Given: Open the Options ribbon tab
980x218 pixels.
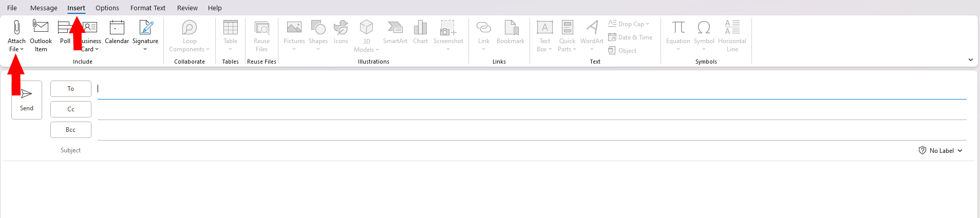Looking at the screenshot, I should [x=107, y=8].
